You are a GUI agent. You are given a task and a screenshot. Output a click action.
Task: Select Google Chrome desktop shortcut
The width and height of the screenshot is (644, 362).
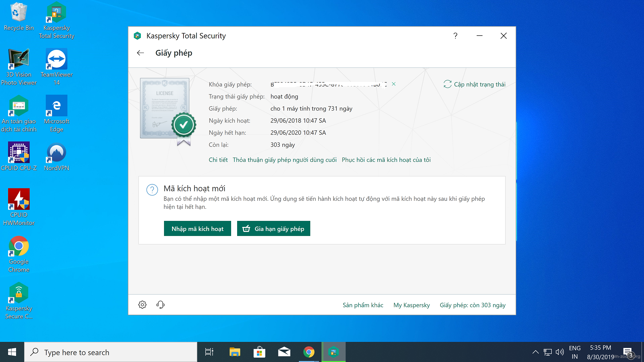pos(19,254)
